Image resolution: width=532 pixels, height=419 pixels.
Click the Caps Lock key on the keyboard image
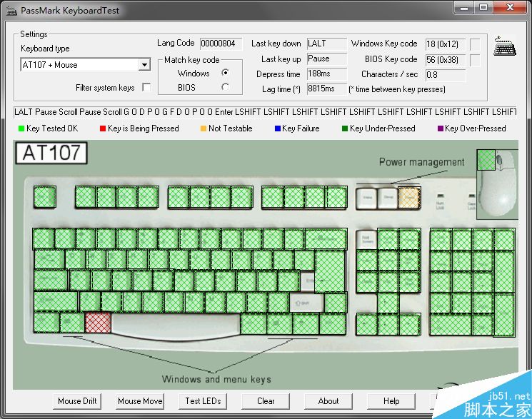pos(51,281)
